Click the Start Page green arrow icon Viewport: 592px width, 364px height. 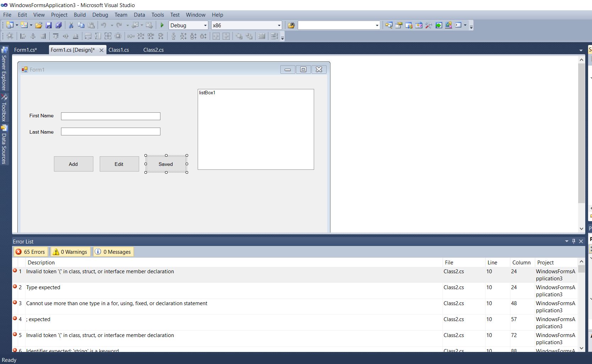[439, 25]
